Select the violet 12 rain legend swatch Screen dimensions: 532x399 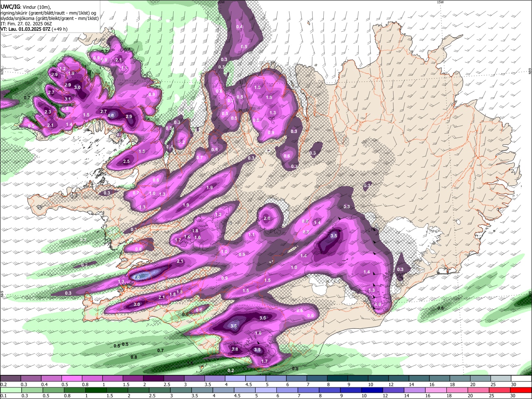click(x=394, y=390)
